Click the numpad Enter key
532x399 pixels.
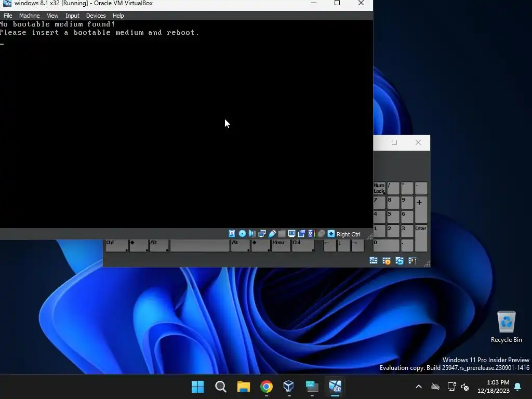(x=421, y=238)
